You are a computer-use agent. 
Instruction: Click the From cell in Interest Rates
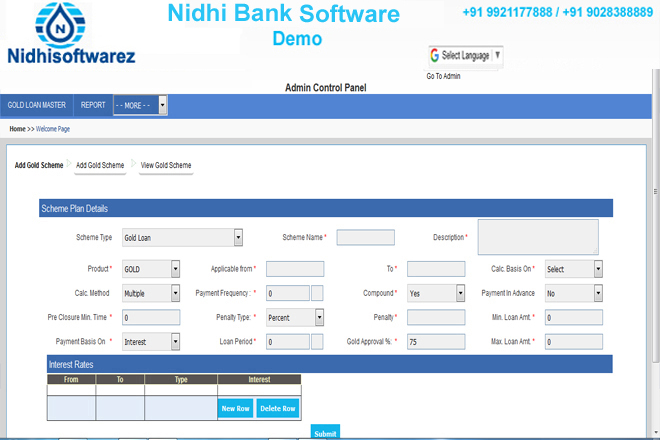coord(72,408)
